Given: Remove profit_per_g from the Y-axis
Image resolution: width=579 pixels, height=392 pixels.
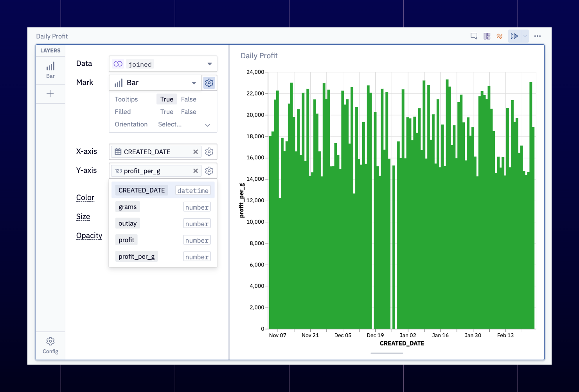Looking at the screenshot, I should 195,171.
